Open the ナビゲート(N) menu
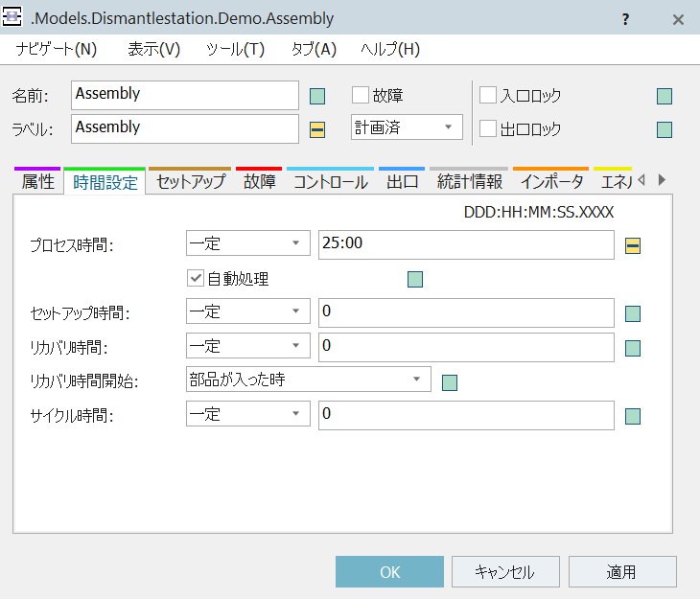Screen dimensions: 700x599 tap(57, 49)
